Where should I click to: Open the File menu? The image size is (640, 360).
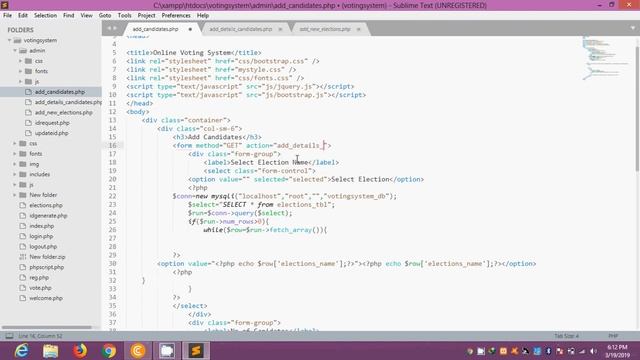[x=7, y=16]
